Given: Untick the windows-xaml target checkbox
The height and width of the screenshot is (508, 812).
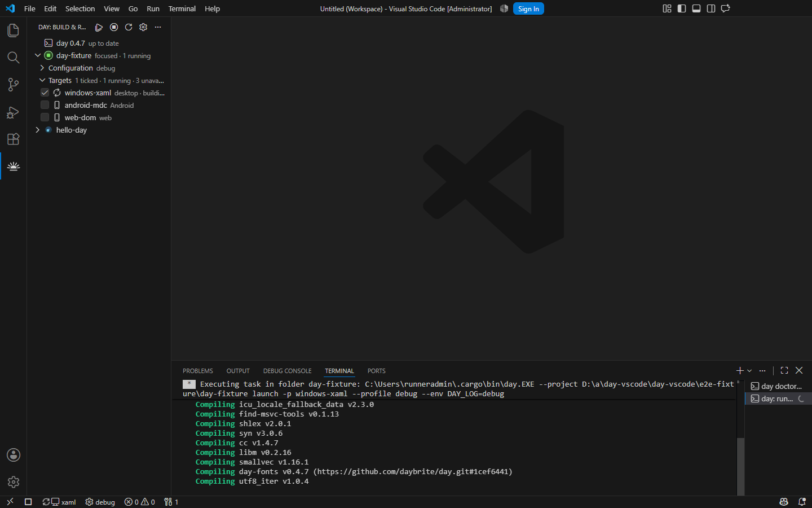Looking at the screenshot, I should click(45, 93).
